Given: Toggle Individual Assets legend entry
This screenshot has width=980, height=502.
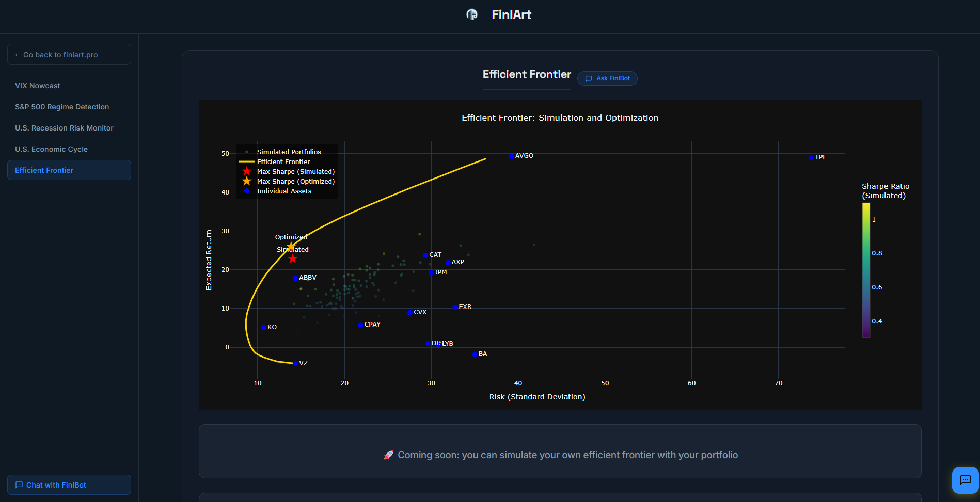Looking at the screenshot, I should pos(287,191).
